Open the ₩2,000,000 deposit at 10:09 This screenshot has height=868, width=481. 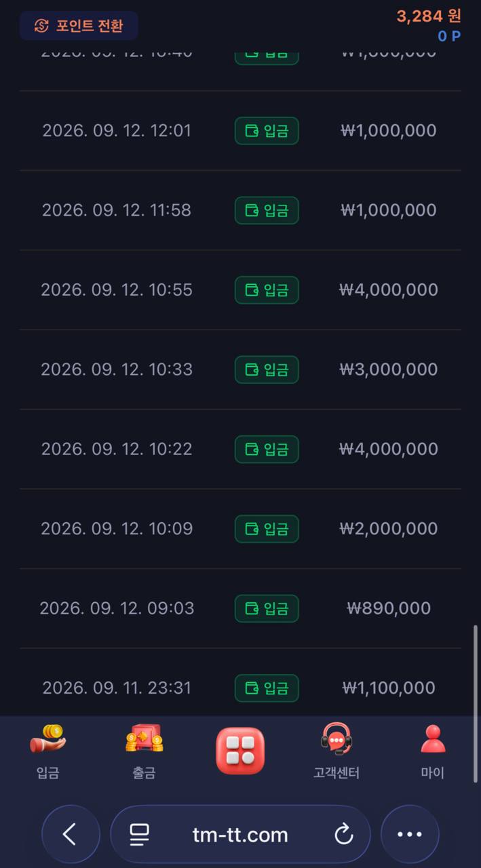tap(240, 529)
